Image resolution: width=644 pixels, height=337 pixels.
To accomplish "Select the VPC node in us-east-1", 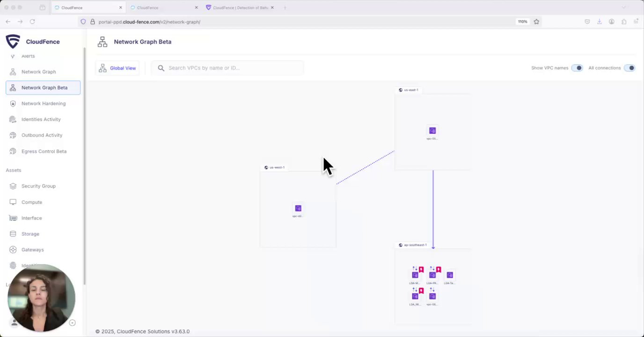I will tap(432, 131).
